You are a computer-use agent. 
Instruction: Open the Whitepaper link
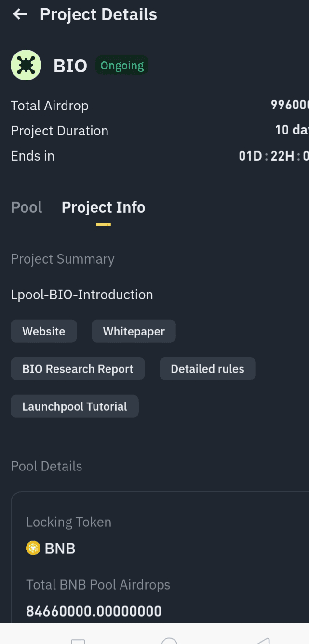click(134, 331)
